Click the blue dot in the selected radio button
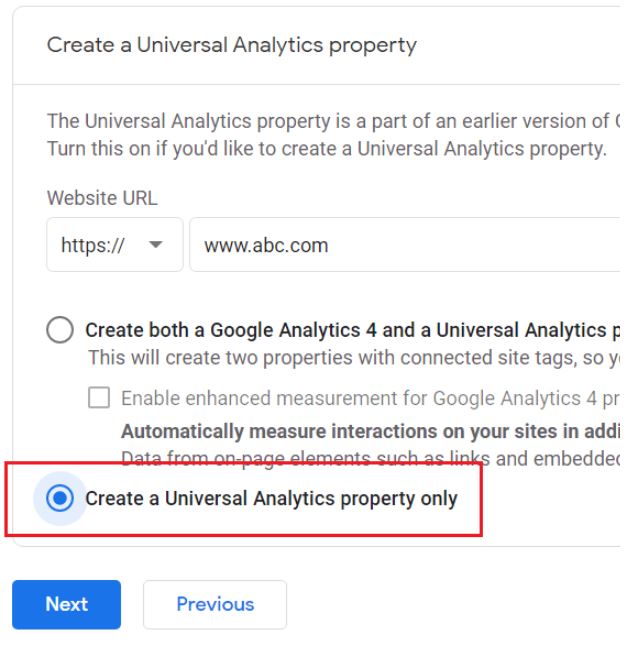642x645 pixels. (60, 498)
